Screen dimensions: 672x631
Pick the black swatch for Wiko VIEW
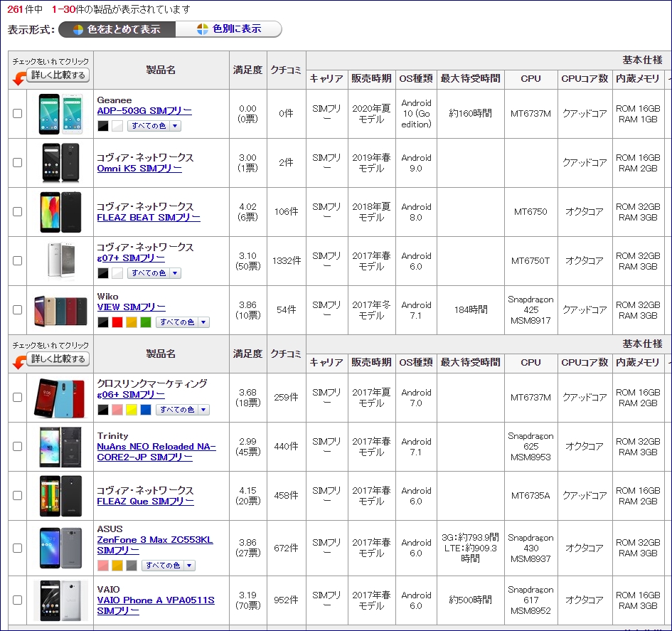coord(103,322)
